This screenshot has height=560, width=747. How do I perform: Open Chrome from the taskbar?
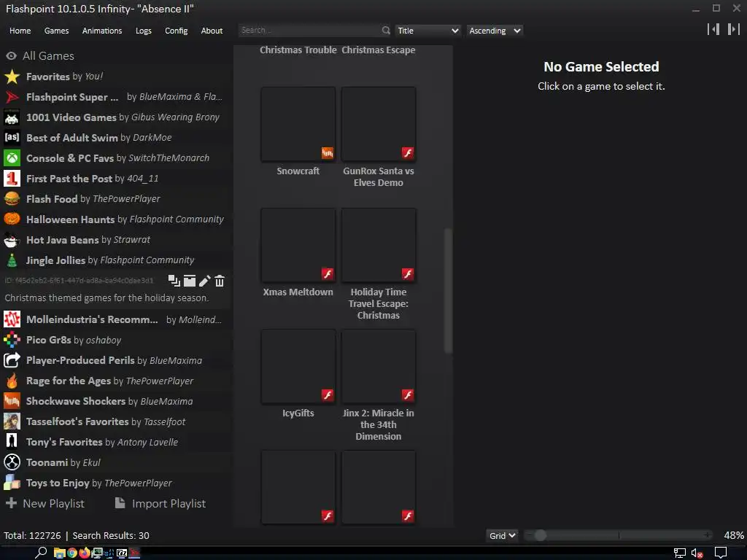[72, 553]
